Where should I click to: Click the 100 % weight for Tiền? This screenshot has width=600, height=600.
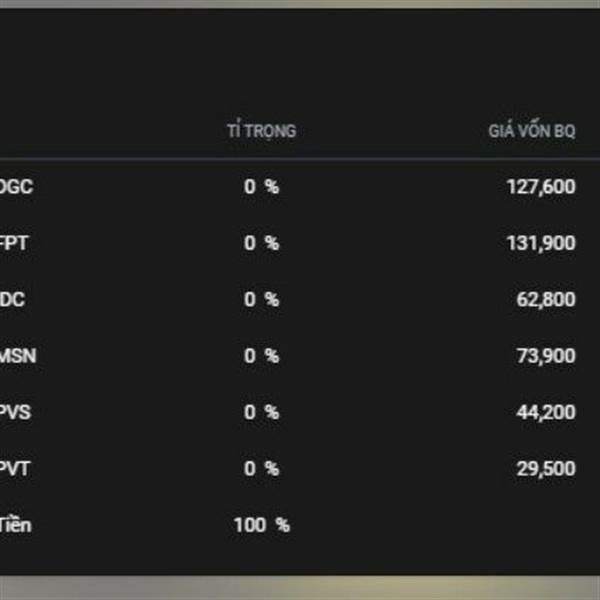click(261, 525)
